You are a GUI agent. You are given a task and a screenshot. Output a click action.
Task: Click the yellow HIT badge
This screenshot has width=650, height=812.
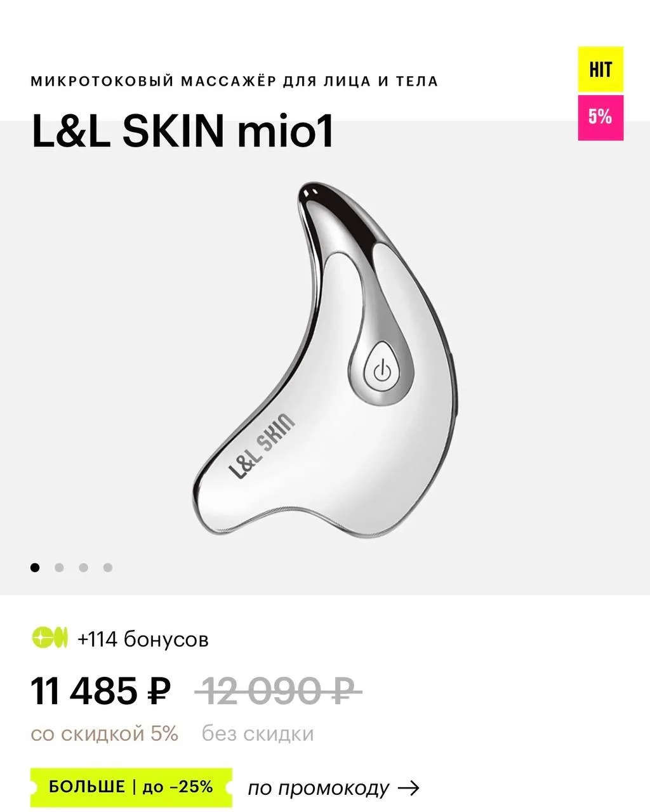tap(600, 70)
